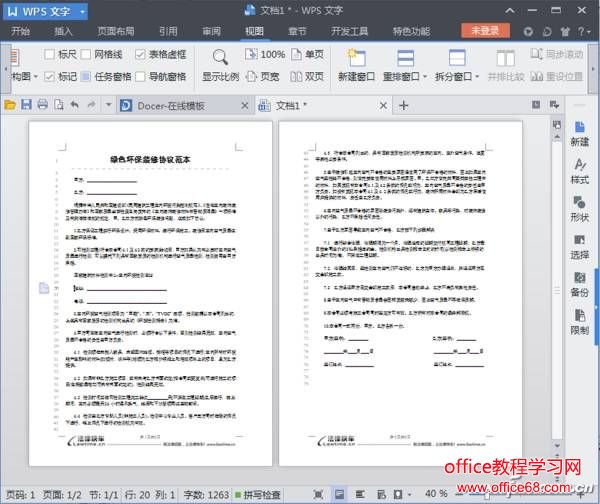
Task: Enable the 网格线 gridlines checkbox
Action: coord(86,54)
